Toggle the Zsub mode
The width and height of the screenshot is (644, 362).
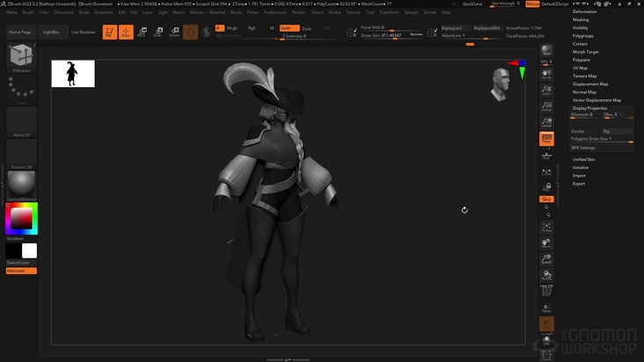pyautogui.click(x=307, y=28)
